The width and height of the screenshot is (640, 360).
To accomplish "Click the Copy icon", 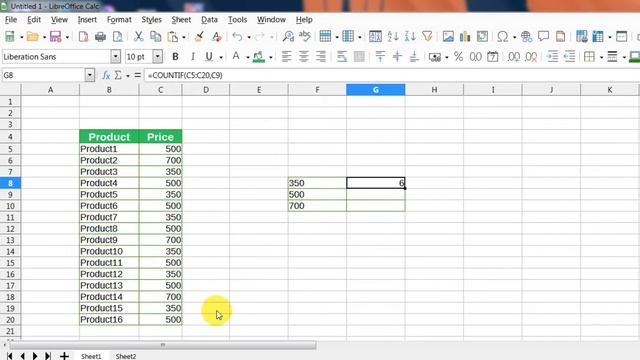I will (x=156, y=37).
